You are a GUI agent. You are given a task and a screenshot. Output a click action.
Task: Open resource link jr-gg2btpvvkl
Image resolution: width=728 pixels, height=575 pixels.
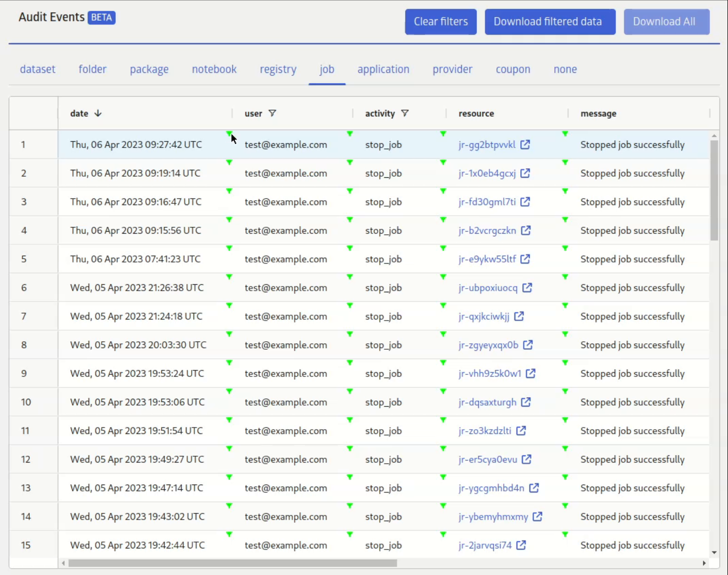pos(487,145)
